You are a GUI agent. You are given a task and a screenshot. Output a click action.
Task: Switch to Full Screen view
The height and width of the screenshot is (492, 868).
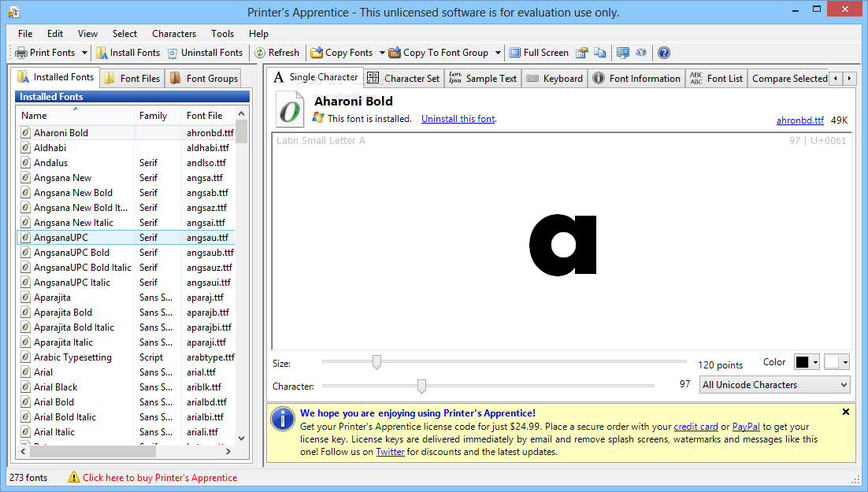tap(539, 53)
